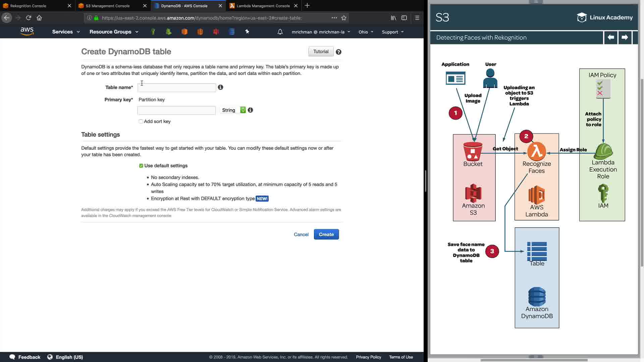Open the notifications bell icon
Screen dimensions: 644x362
click(x=280, y=32)
